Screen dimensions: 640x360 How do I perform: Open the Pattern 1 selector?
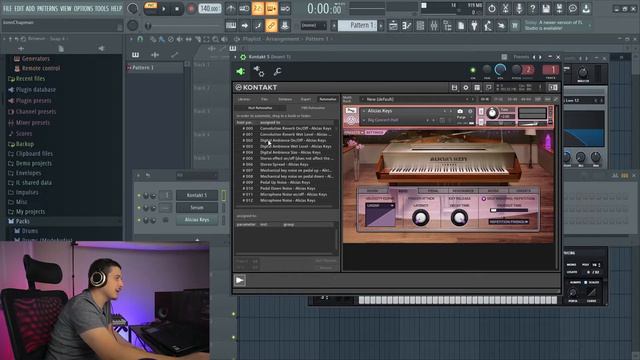pos(358,26)
